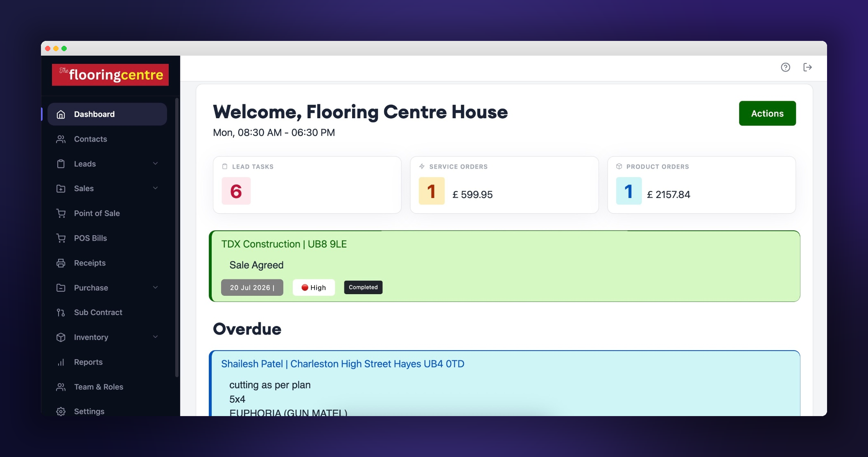This screenshot has height=457, width=868.
Task: Click the POS Bills cart icon
Action: [61, 238]
